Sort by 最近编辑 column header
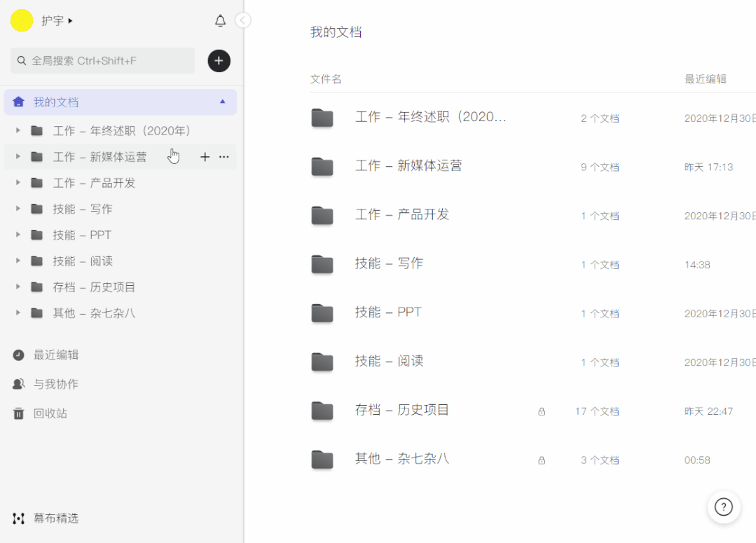The width and height of the screenshot is (756, 543). 706,79
